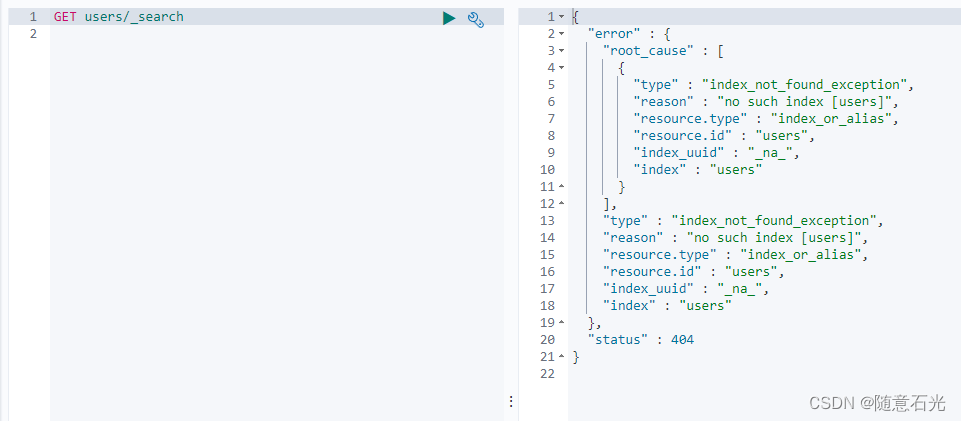Click the fold-end arrow at line 11
961x421 pixels.
coord(561,186)
